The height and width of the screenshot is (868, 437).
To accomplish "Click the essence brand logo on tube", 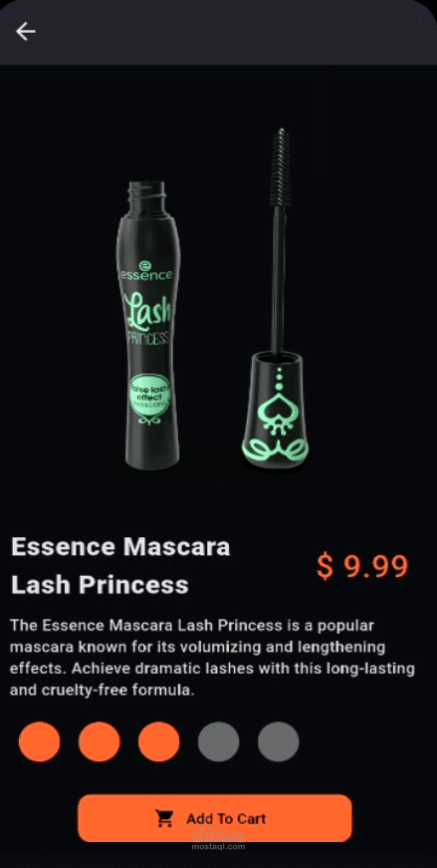I will pos(146,271).
